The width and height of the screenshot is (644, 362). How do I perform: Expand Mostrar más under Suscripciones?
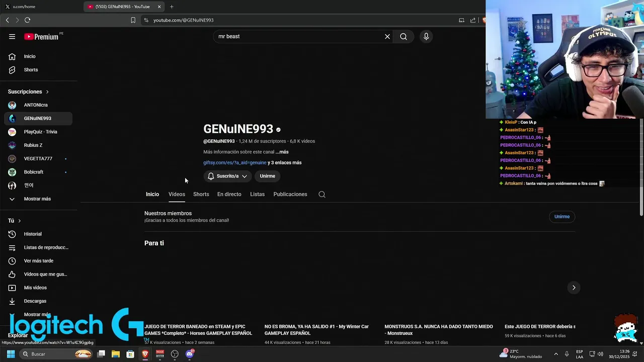(x=38, y=199)
